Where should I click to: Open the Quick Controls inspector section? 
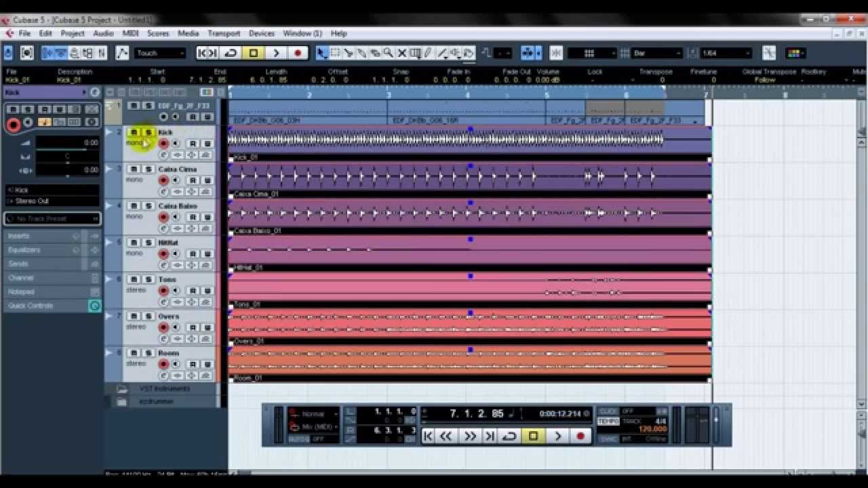pos(52,306)
